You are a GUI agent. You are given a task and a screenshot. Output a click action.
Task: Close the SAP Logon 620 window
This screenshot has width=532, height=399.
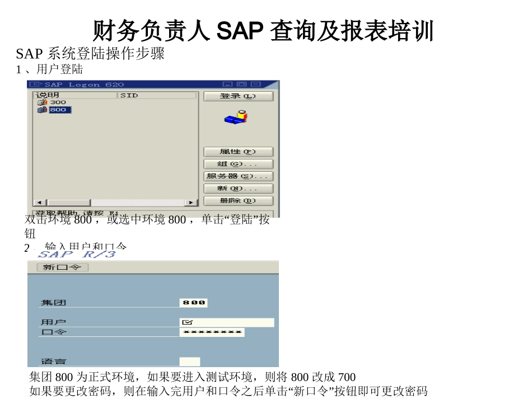pos(255,84)
